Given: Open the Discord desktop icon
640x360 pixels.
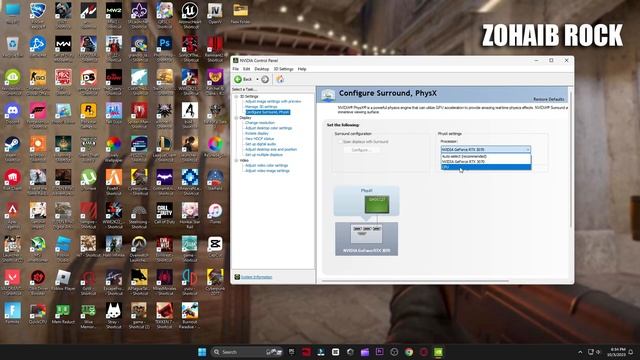Looking at the screenshot, I should coord(12,114).
